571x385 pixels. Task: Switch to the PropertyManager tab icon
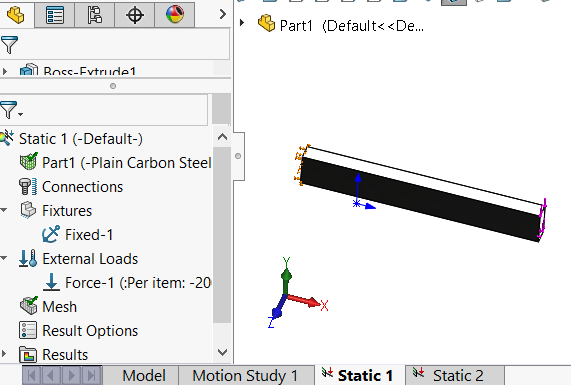(55, 15)
